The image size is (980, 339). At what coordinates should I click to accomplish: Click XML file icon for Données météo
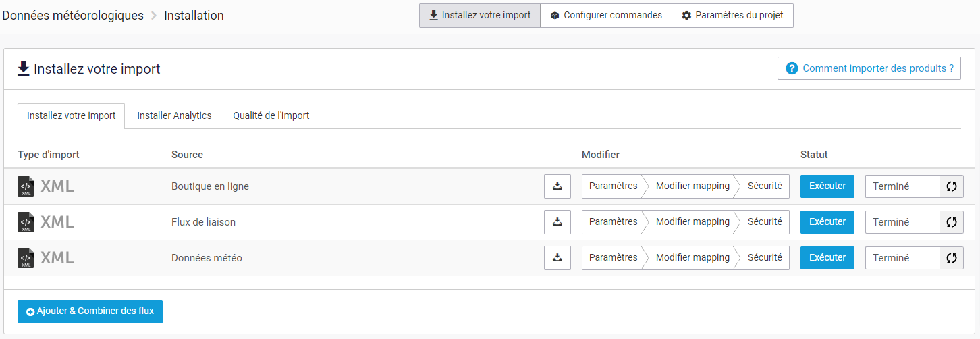[26, 258]
